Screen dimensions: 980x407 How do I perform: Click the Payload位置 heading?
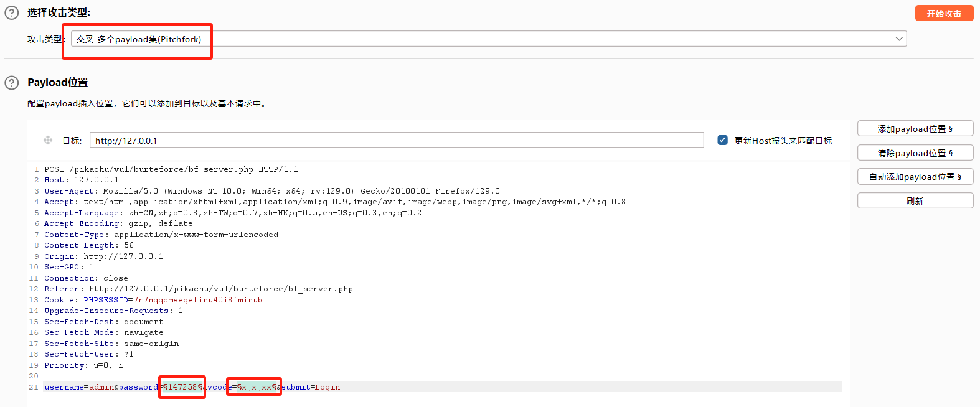click(58, 82)
